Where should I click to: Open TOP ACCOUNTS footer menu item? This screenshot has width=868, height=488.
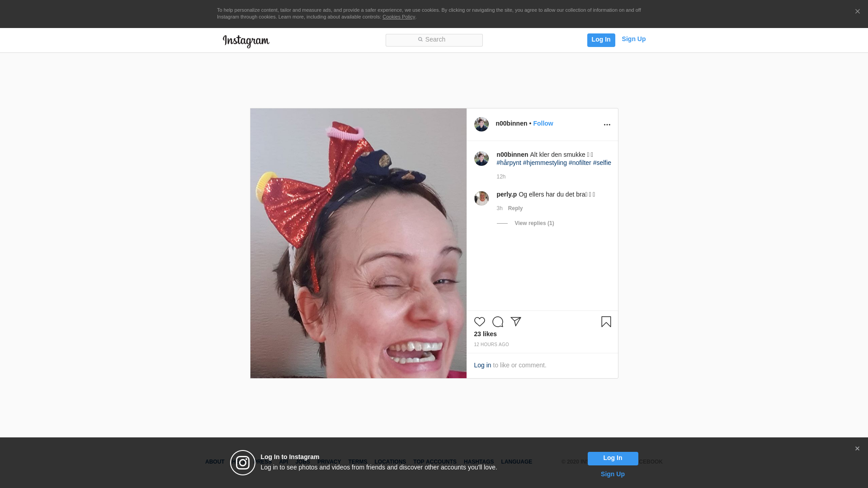click(x=434, y=462)
